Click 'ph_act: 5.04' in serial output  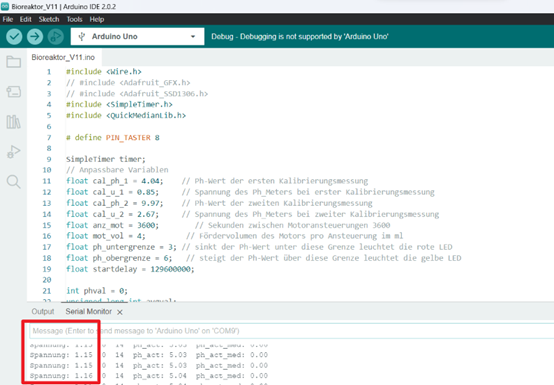(160, 375)
